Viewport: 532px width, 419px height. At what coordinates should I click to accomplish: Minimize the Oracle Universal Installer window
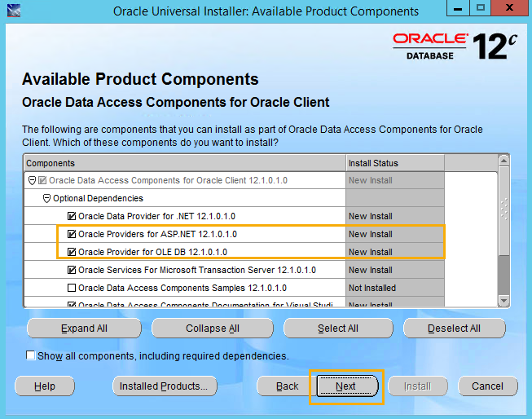point(458,8)
